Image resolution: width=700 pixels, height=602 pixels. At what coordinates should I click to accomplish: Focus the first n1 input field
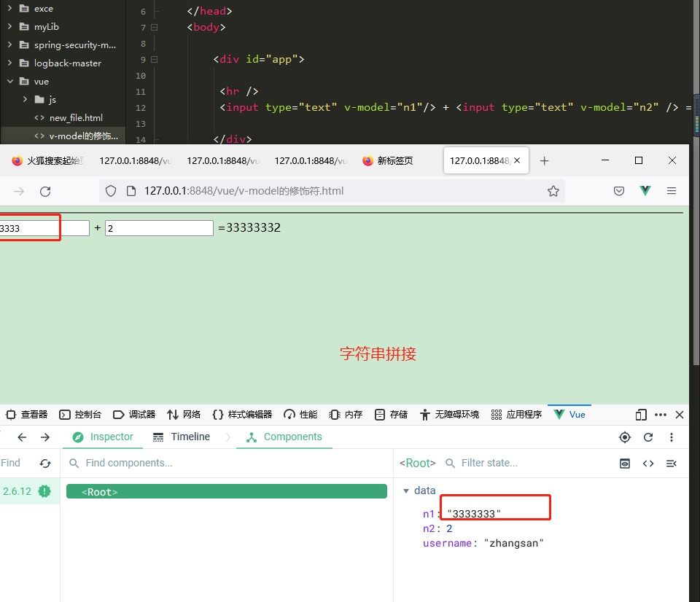(x=44, y=228)
